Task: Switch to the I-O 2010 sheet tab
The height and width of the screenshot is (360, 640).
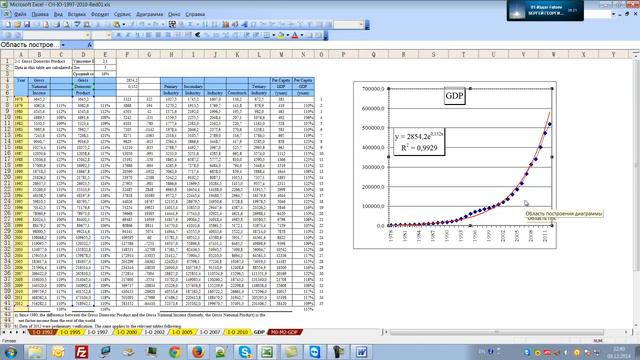Action: [x=238, y=332]
